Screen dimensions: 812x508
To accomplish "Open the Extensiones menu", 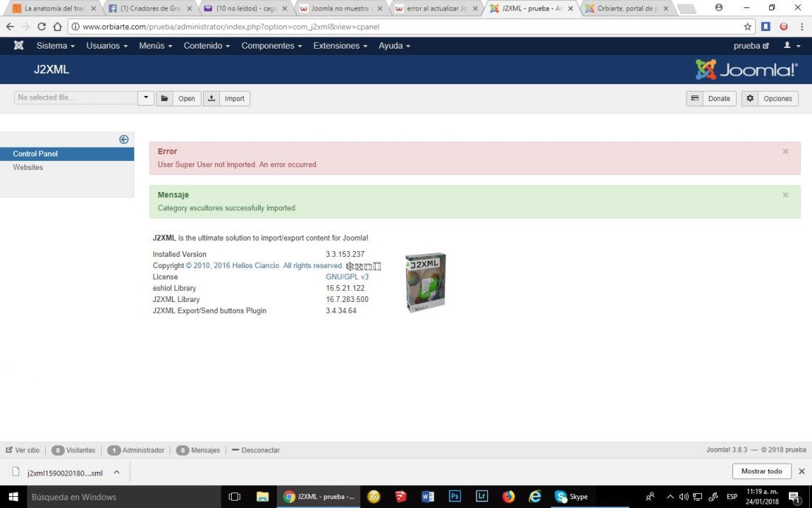I will [340, 46].
